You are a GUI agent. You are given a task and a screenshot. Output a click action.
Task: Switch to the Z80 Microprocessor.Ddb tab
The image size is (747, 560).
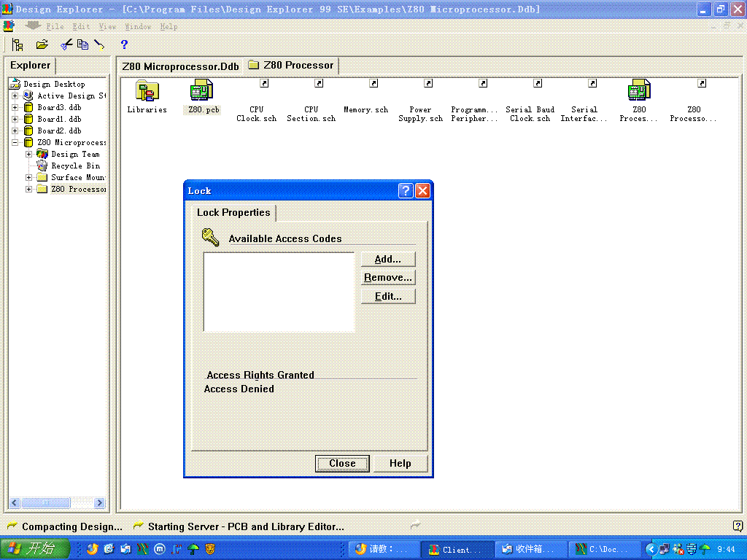[x=180, y=66]
